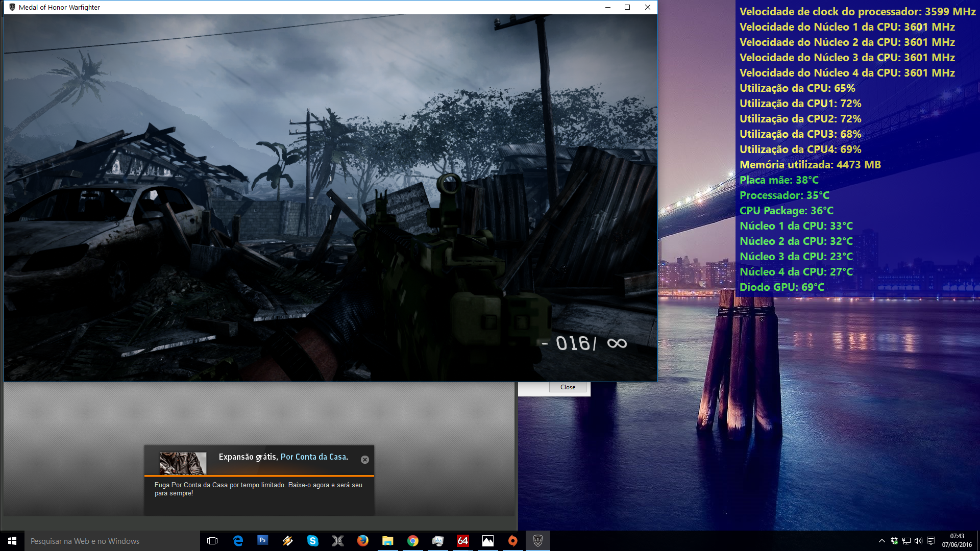Image resolution: width=980 pixels, height=551 pixels.
Task: Click the expansion notification thumbnail image
Action: [x=183, y=464]
